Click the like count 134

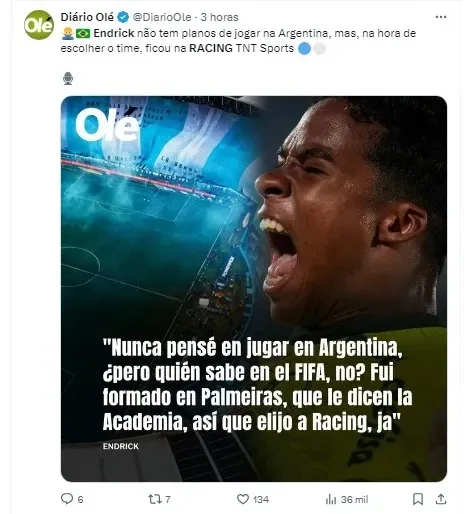coord(261,499)
